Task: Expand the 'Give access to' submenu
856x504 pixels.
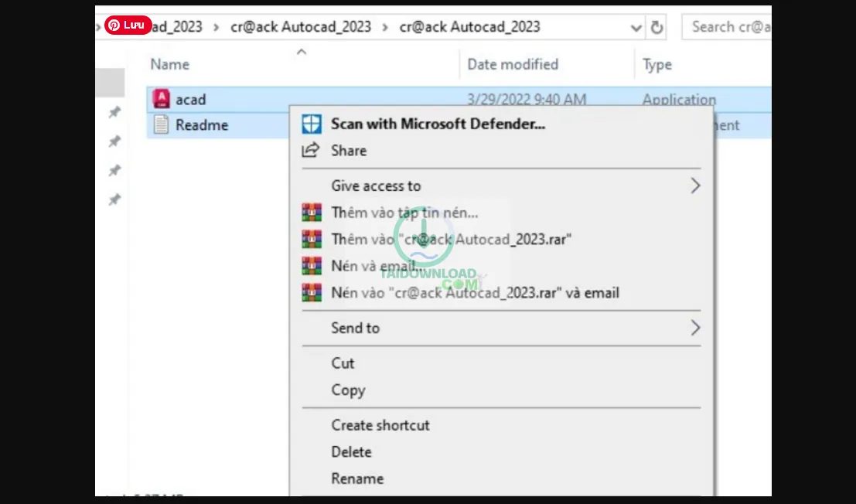Action: [x=376, y=186]
